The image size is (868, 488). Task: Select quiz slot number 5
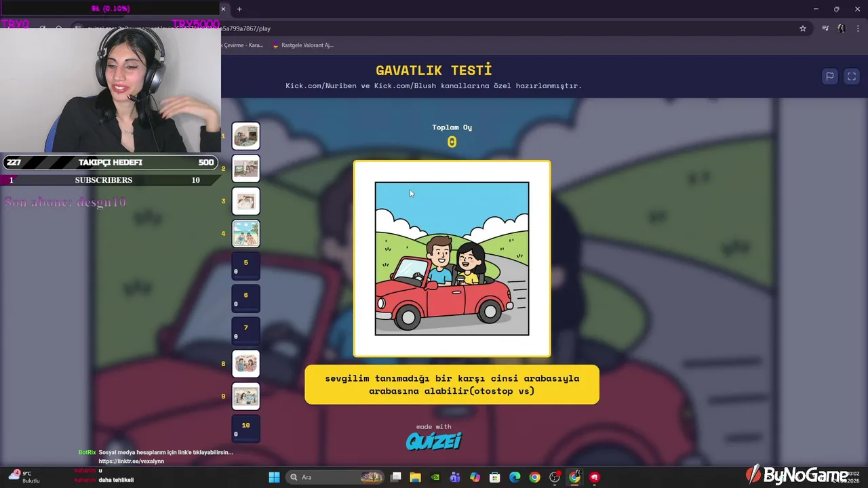(x=246, y=266)
